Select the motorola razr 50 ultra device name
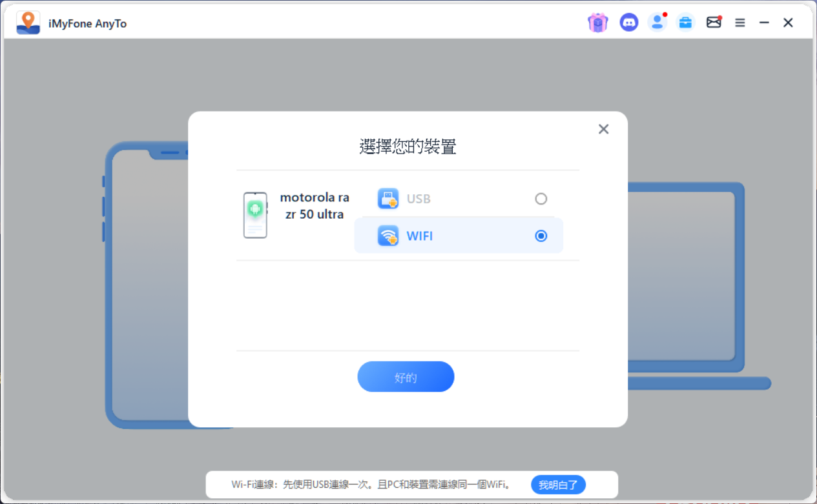Image resolution: width=817 pixels, height=504 pixels. tap(315, 206)
